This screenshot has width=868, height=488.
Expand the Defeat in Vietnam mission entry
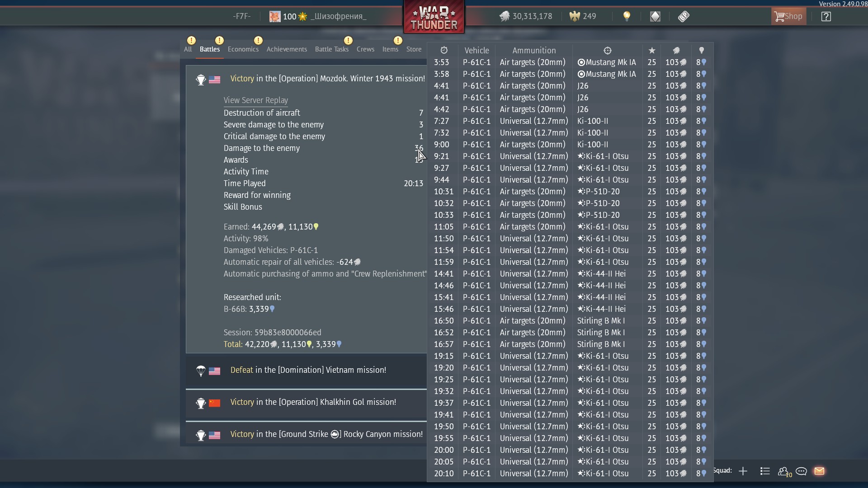pos(308,370)
